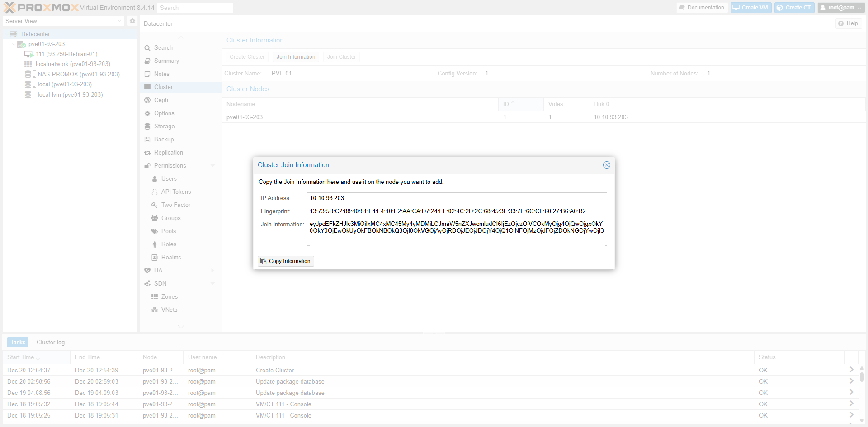This screenshot has width=868, height=427.
Task: Open Backup via its floppy icon
Action: [147, 140]
